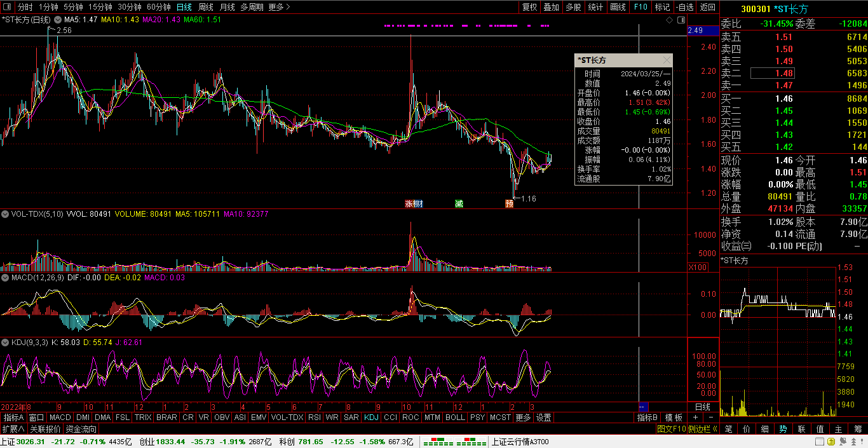Click the exclamation alert status icon
The image size is (868, 448).
(862, 441)
